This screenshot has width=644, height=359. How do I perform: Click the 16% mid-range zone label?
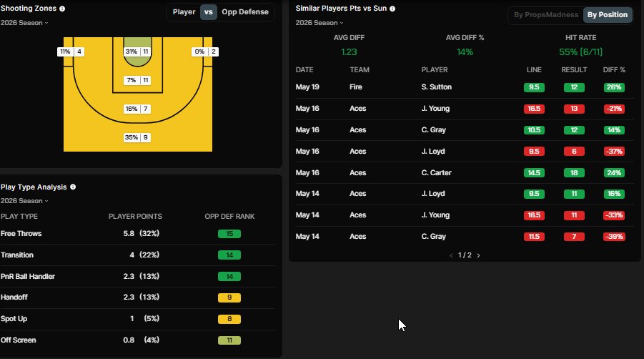(137, 109)
